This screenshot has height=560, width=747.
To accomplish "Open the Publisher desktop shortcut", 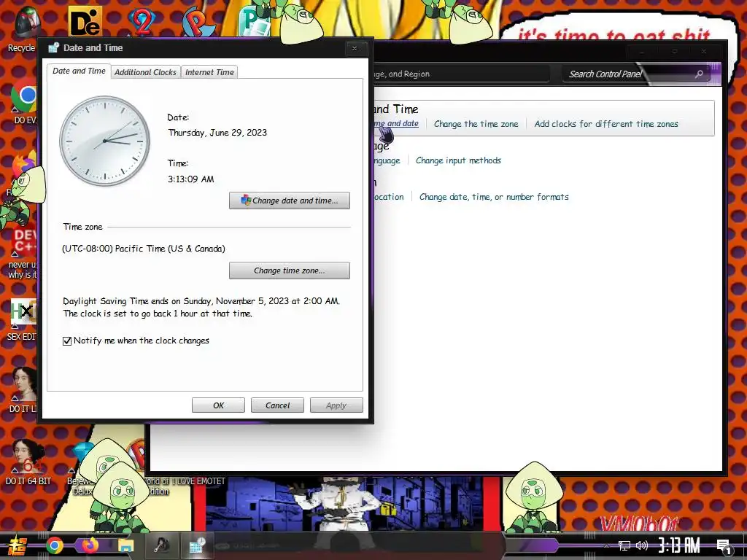I will (255, 21).
